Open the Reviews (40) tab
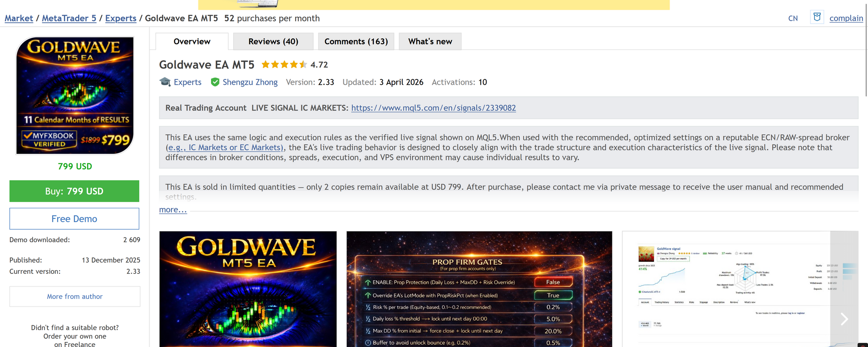 273,41
